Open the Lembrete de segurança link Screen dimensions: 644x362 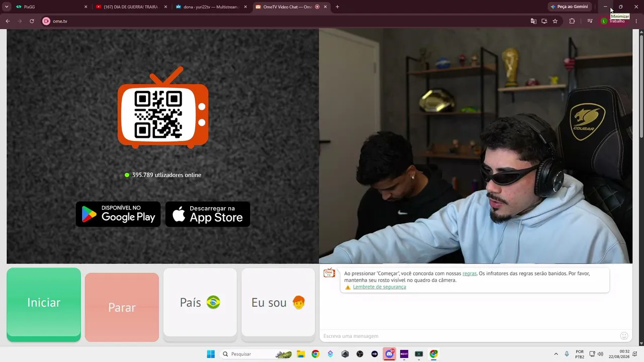(x=379, y=287)
